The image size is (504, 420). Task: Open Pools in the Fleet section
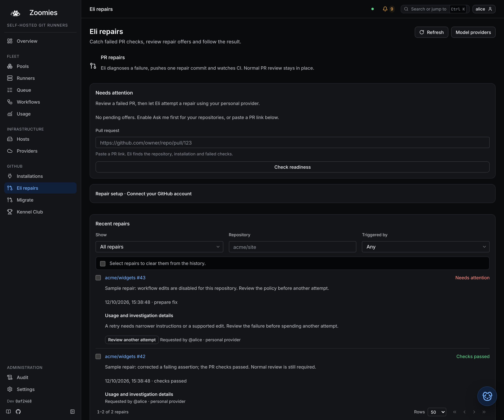tap(40, 66)
